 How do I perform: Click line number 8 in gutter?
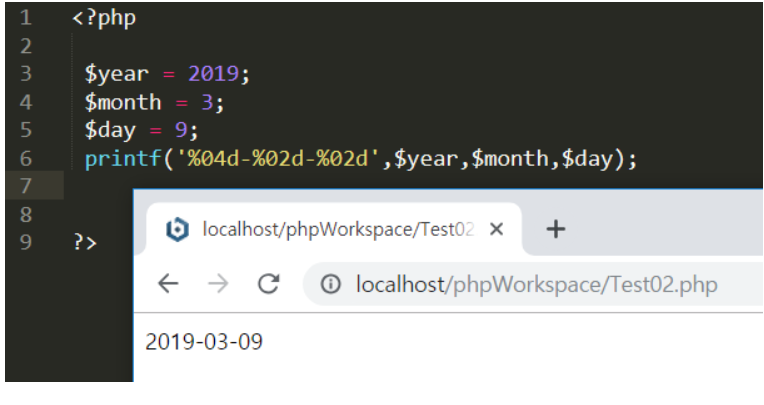pyautogui.click(x=25, y=214)
